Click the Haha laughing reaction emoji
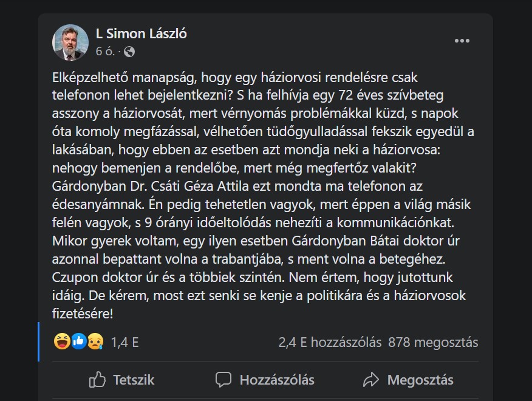 click(x=61, y=341)
